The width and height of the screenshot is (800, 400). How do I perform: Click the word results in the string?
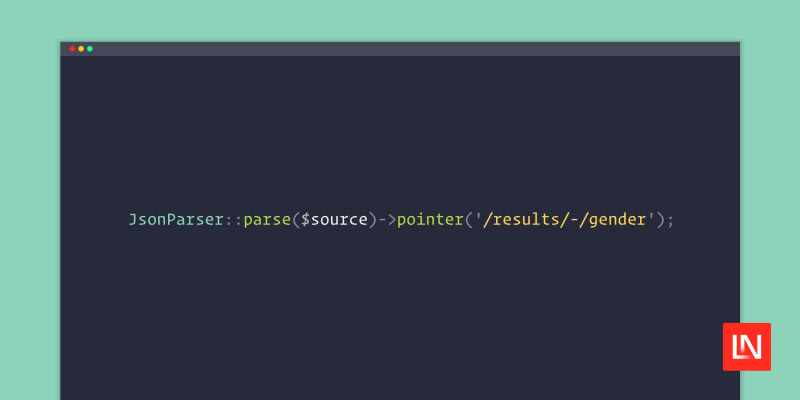520,219
